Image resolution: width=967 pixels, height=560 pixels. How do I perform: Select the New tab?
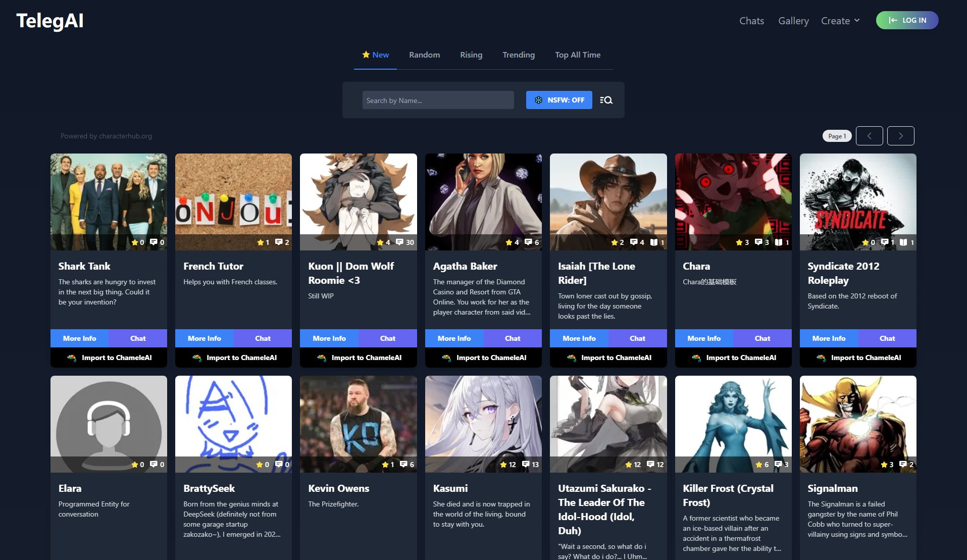[375, 55]
